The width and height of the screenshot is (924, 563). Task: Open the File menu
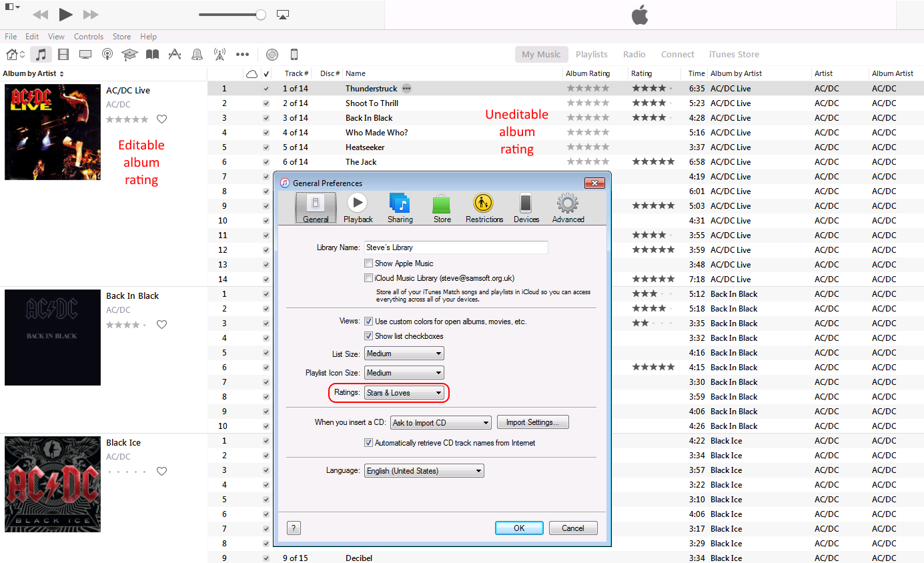[11, 37]
